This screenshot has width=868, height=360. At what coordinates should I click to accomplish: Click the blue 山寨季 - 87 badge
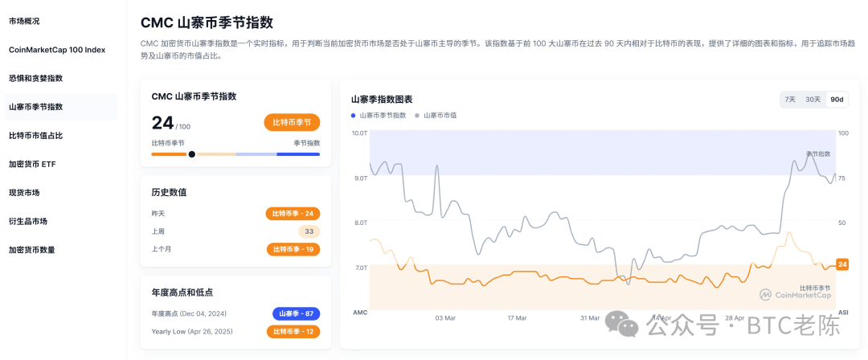pyautogui.click(x=296, y=313)
